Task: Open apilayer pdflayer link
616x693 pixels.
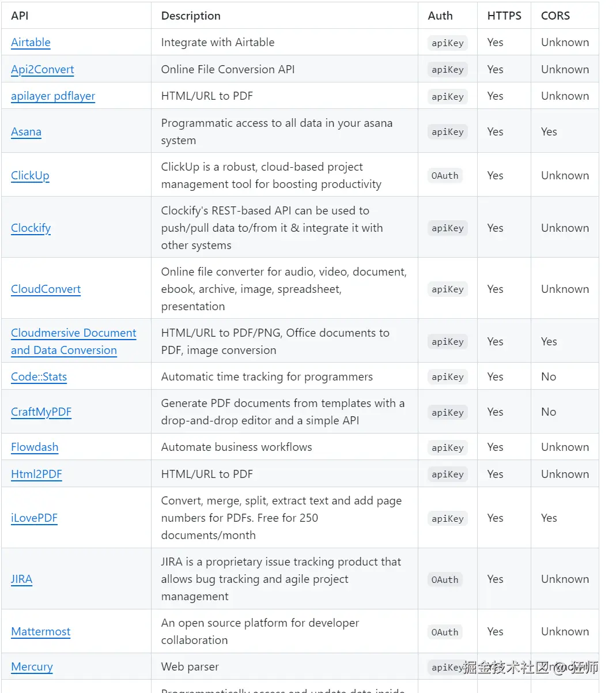Action: pyautogui.click(x=53, y=96)
